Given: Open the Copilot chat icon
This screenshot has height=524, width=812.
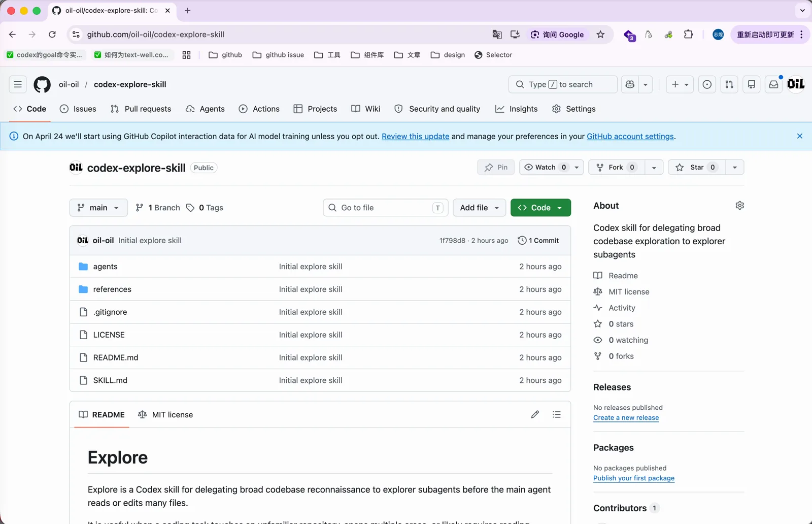Looking at the screenshot, I should (630, 84).
